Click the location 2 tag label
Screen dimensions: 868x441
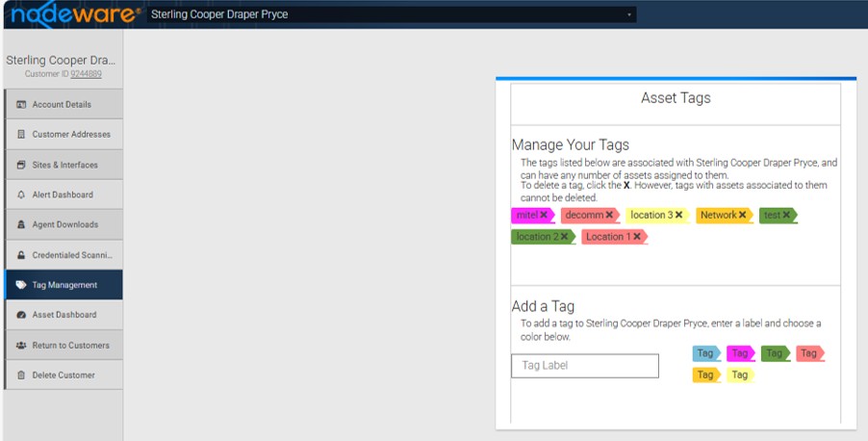point(538,237)
